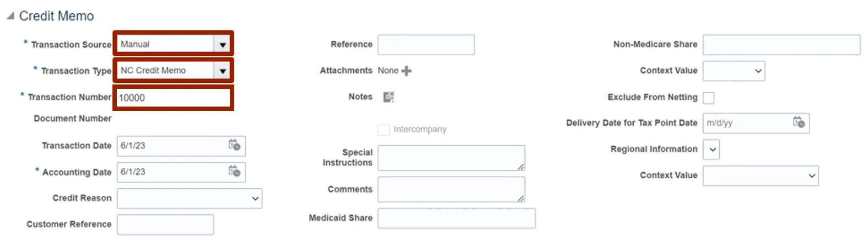
Task: Click the Non-Medicare Share input
Action: click(x=781, y=45)
